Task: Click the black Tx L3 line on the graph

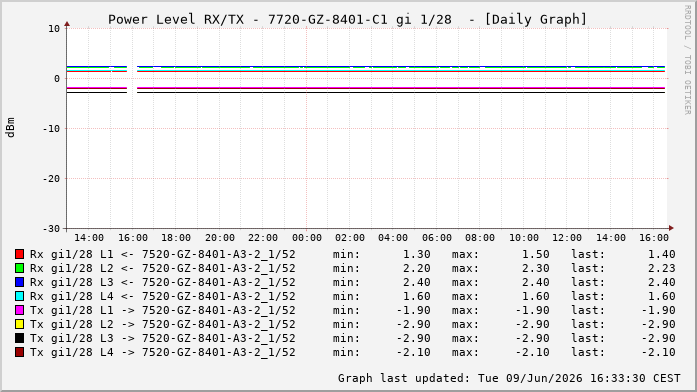Action: [400, 92]
